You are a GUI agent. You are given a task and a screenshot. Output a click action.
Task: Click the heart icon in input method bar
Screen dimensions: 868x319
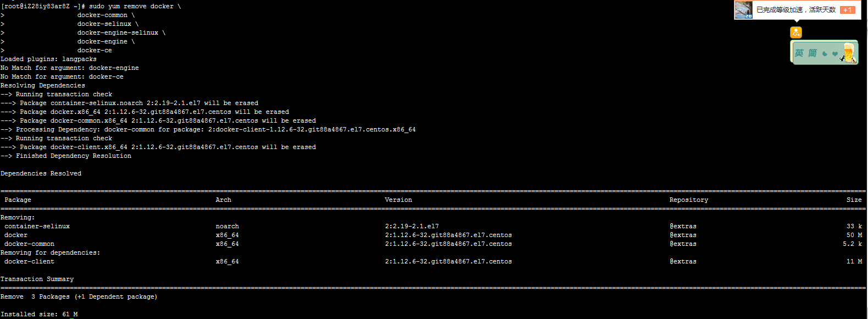[x=835, y=54]
